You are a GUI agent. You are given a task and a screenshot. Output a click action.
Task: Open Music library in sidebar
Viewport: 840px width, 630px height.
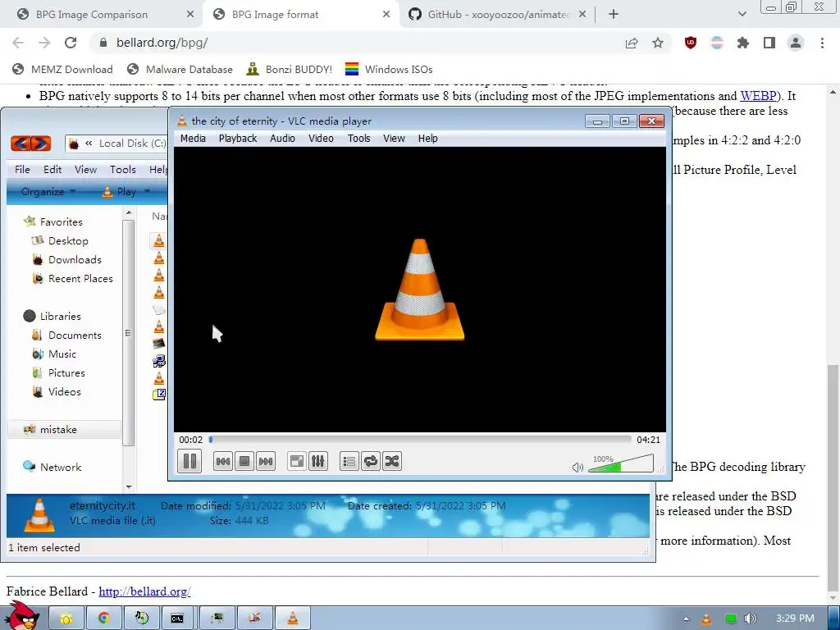(54, 354)
